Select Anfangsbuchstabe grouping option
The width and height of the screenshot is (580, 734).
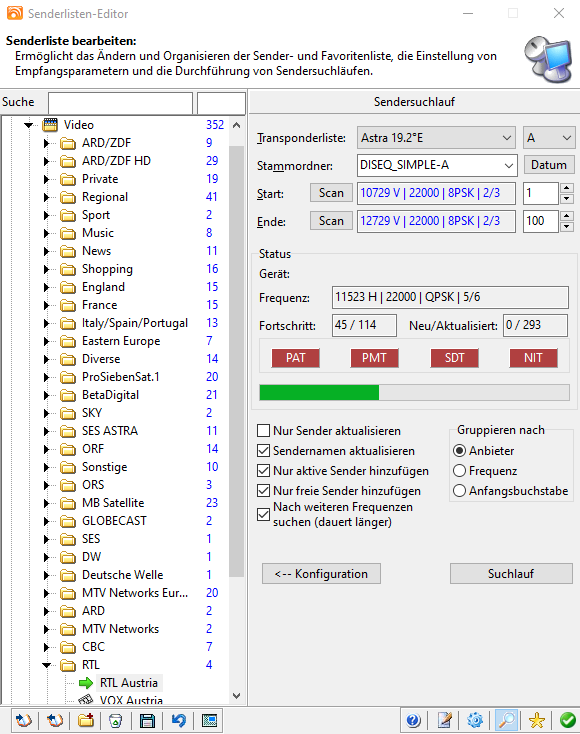click(459, 491)
